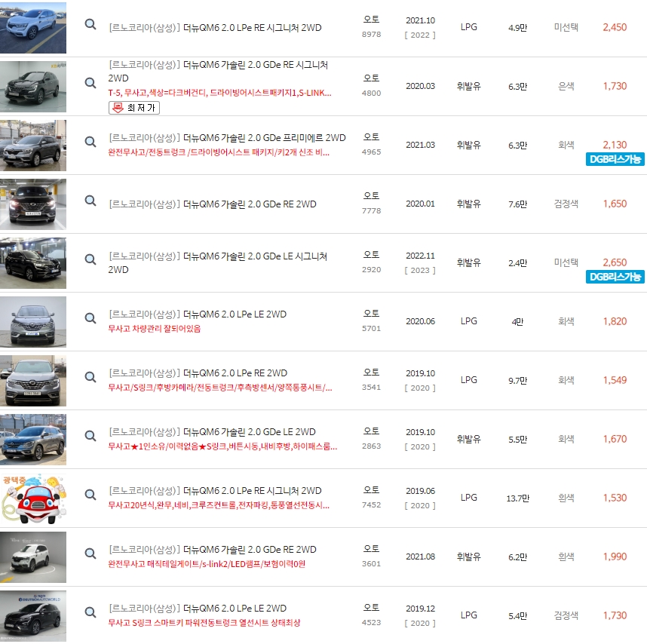The width and height of the screenshot is (647, 644).
Task: Click magnifier icon for the 1,990 GDe RE listing
Action: point(90,554)
